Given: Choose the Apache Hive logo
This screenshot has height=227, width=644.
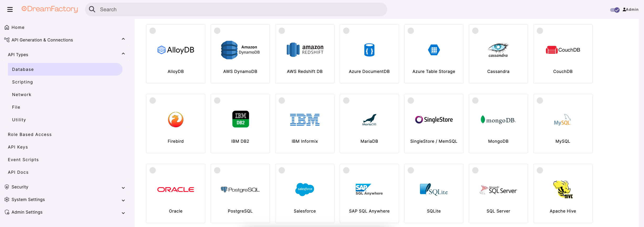Looking at the screenshot, I should 563,189.
